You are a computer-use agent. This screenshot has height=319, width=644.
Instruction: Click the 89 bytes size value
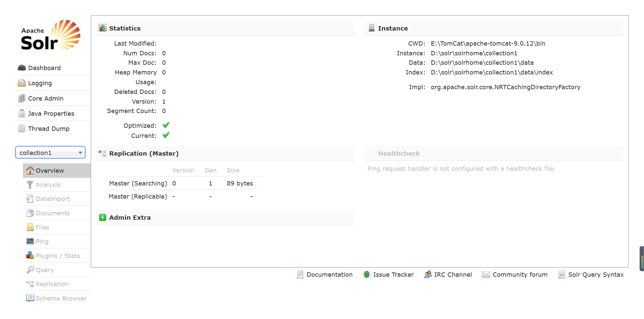pos(240,183)
